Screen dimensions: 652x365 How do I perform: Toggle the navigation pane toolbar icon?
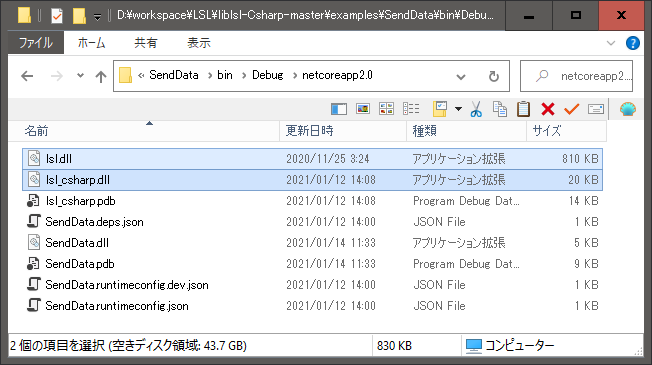click(339, 109)
